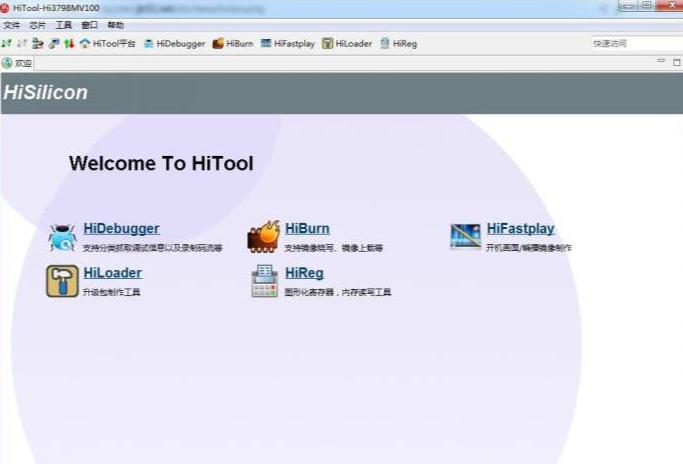Open the 帮助 menu
683x464 pixels.
point(116,25)
